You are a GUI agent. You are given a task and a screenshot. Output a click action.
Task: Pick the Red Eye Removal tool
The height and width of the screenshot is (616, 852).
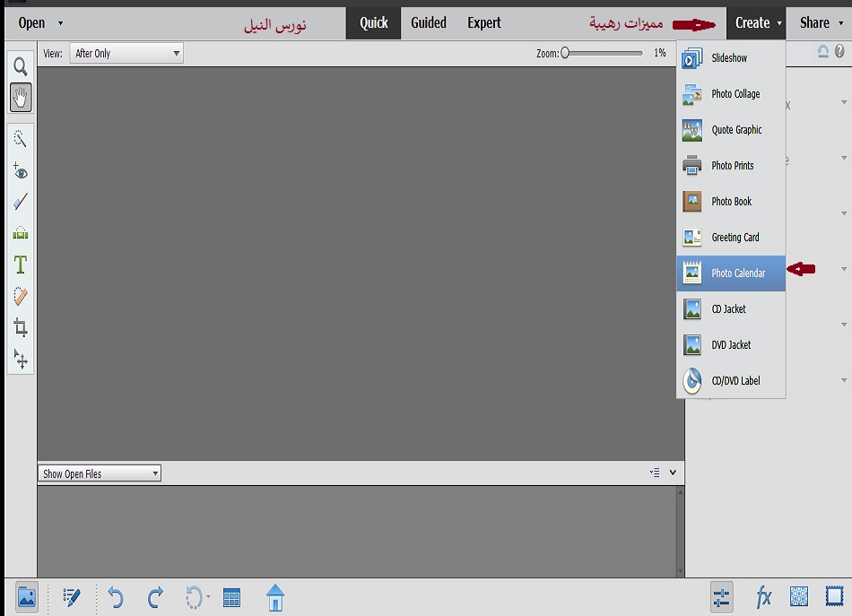(20, 170)
